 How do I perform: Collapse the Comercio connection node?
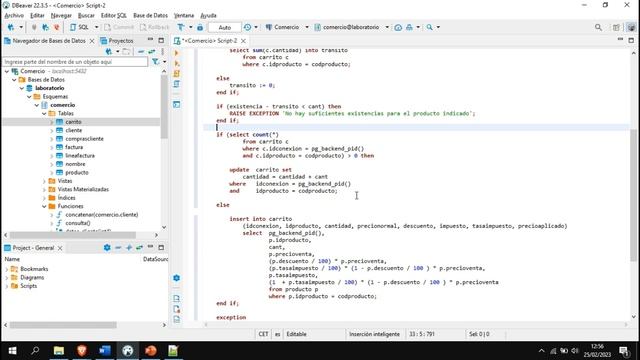7,71
